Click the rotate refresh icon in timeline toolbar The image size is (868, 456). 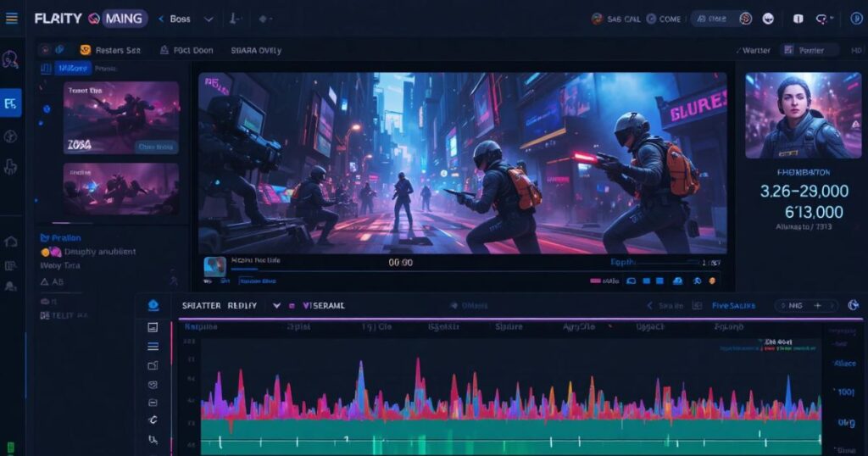point(153,420)
